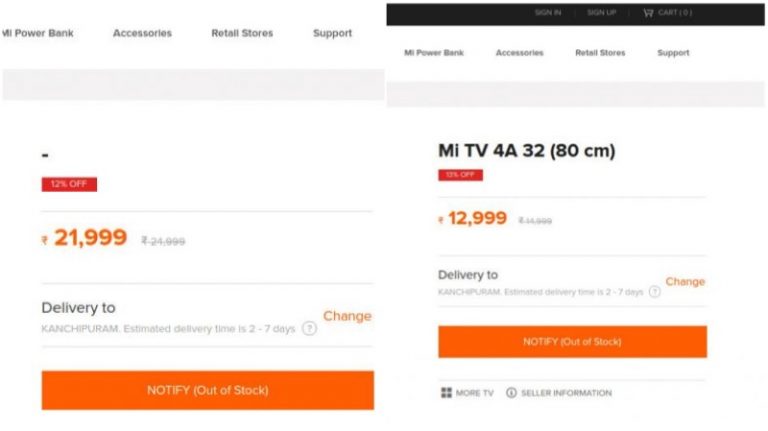Open Support in the right page menu
This screenshot has height=431, width=768.
[x=673, y=53]
